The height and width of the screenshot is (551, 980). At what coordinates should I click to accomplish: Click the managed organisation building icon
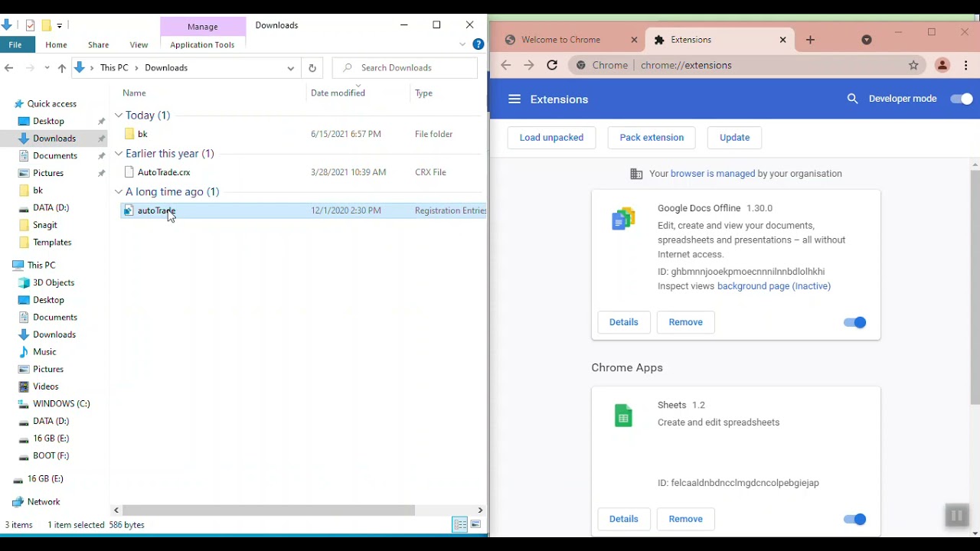coord(636,174)
